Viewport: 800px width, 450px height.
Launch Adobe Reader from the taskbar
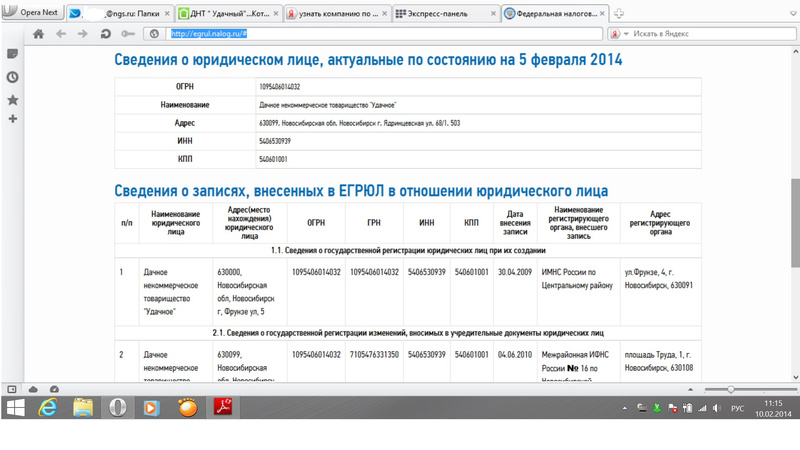pos(226,408)
